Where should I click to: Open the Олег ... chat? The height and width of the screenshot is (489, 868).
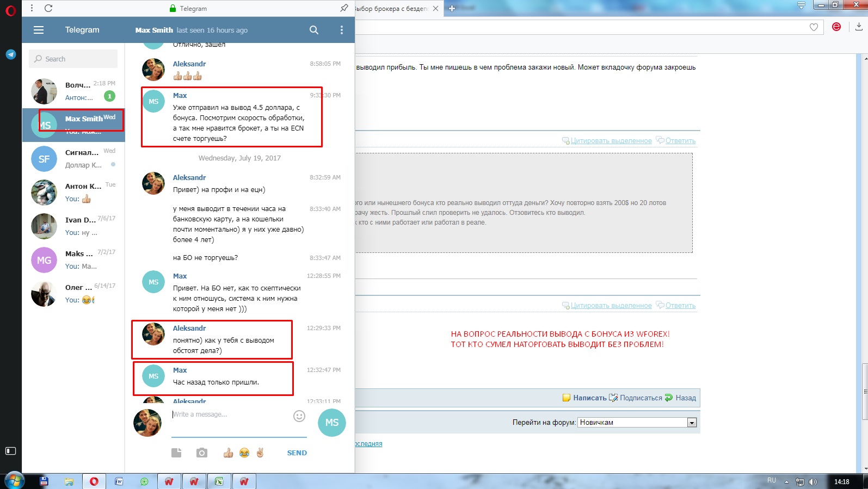coord(73,293)
